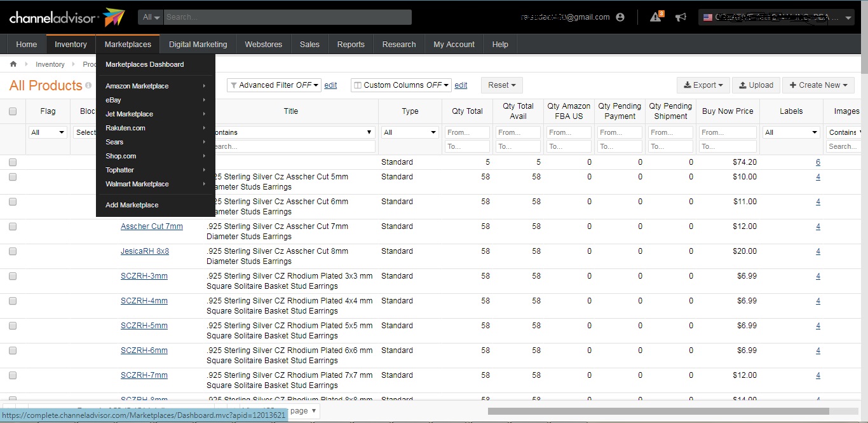
Task: Go to home via breadcrumb house icon
Action: (13, 64)
